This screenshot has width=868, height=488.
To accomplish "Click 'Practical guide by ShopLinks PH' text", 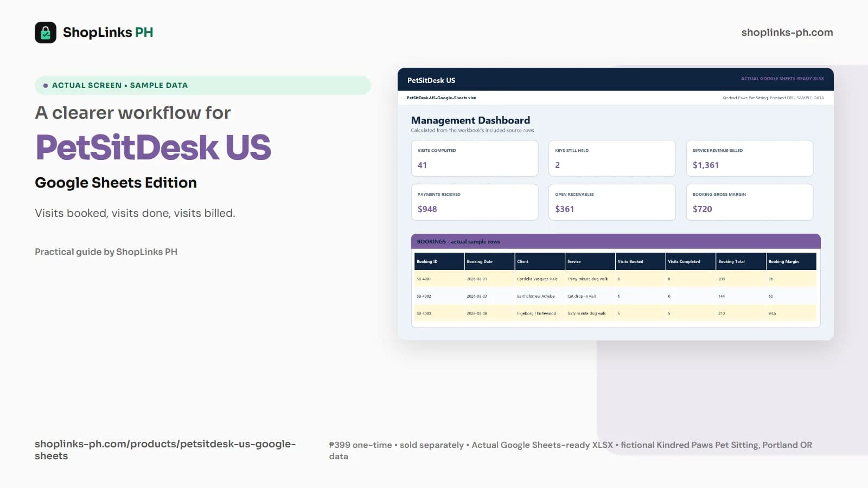I will point(106,252).
